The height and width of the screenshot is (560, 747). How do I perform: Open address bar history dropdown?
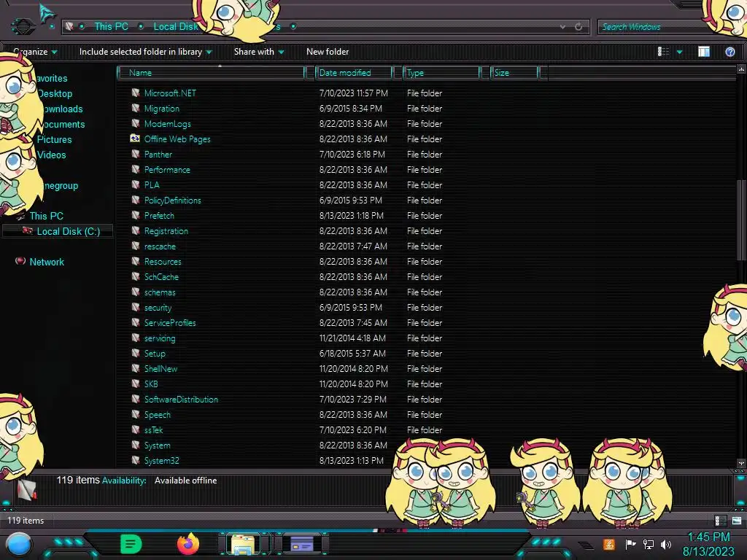click(562, 27)
